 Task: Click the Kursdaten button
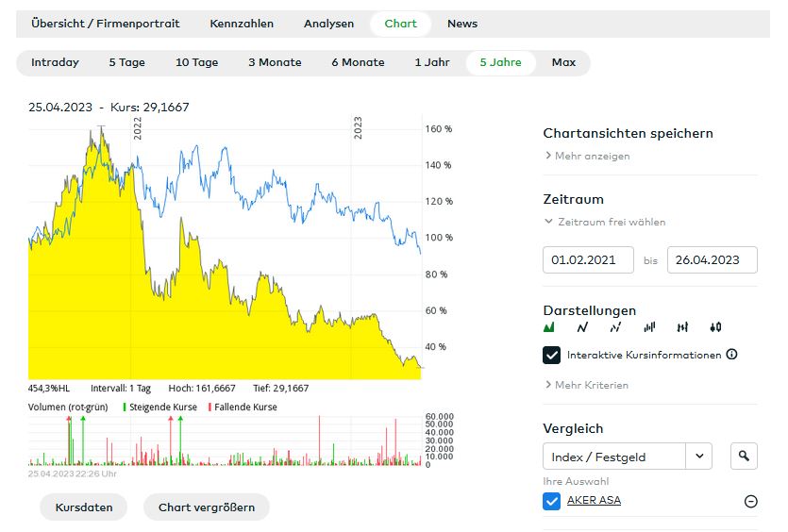pyautogui.click(x=84, y=507)
